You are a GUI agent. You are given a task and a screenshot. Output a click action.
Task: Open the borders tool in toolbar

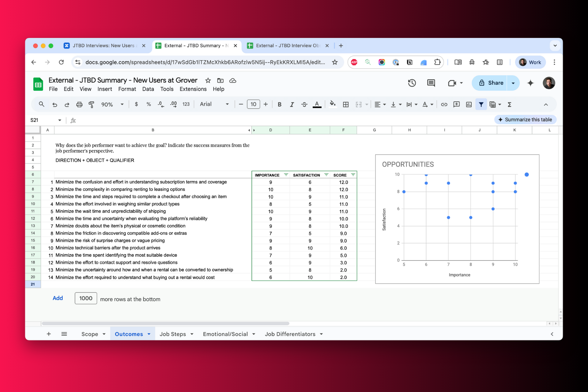tap(346, 104)
